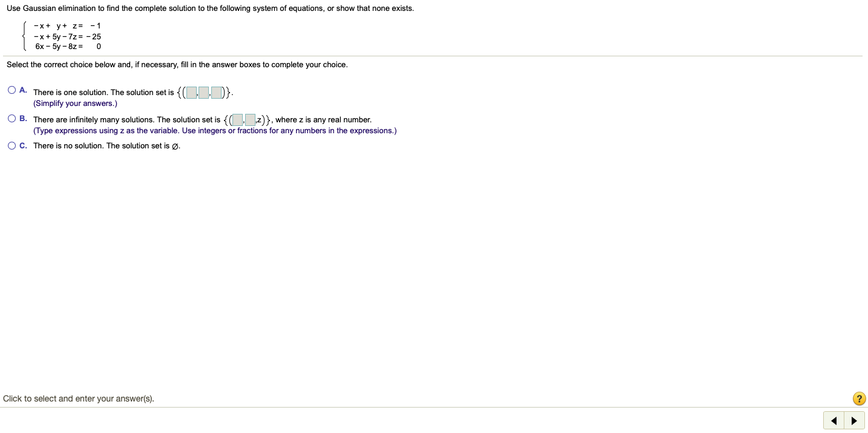Select the yellow help button at bottom right

859,398
